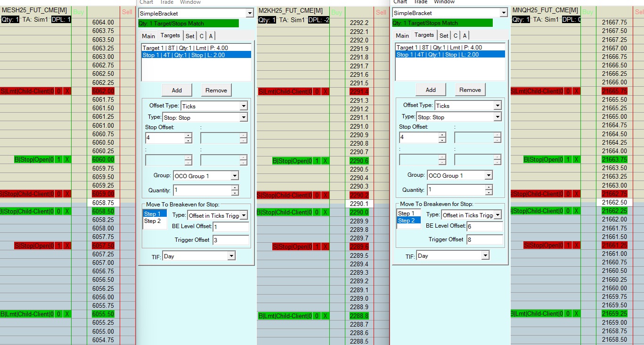Click BE Level Offset field showing 1

tap(231, 227)
